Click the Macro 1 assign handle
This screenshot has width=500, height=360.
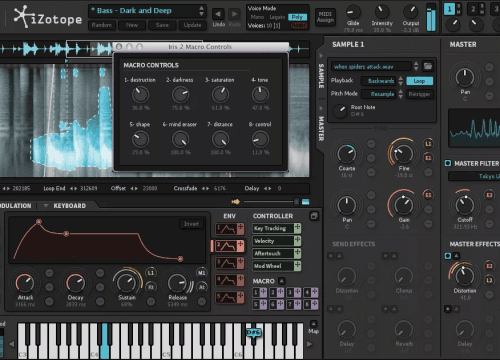[263, 292]
